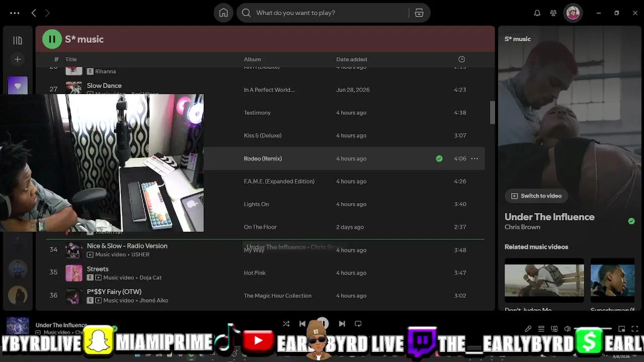Toggle liked checkmark on Rodeo (Remix) row
This screenshot has width=644, height=362.
pos(439,158)
